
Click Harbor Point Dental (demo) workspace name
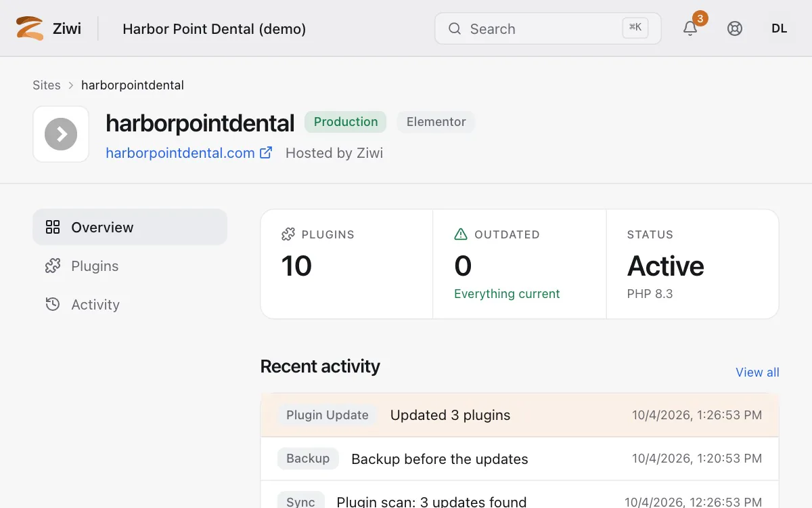215,29
